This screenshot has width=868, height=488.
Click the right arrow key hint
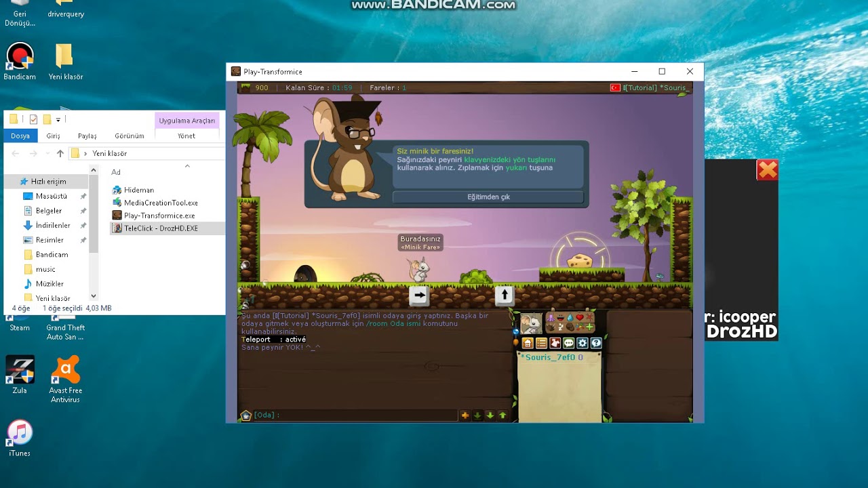419,296
